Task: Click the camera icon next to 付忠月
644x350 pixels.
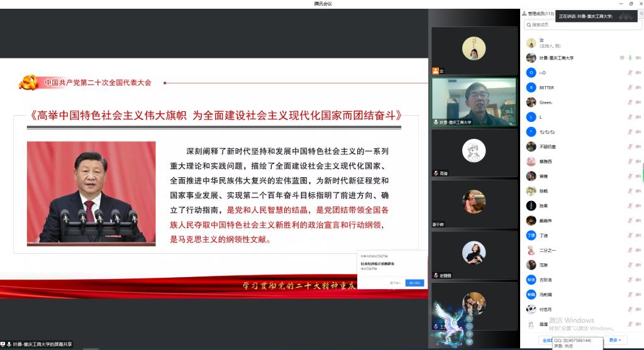Action: coord(638,309)
